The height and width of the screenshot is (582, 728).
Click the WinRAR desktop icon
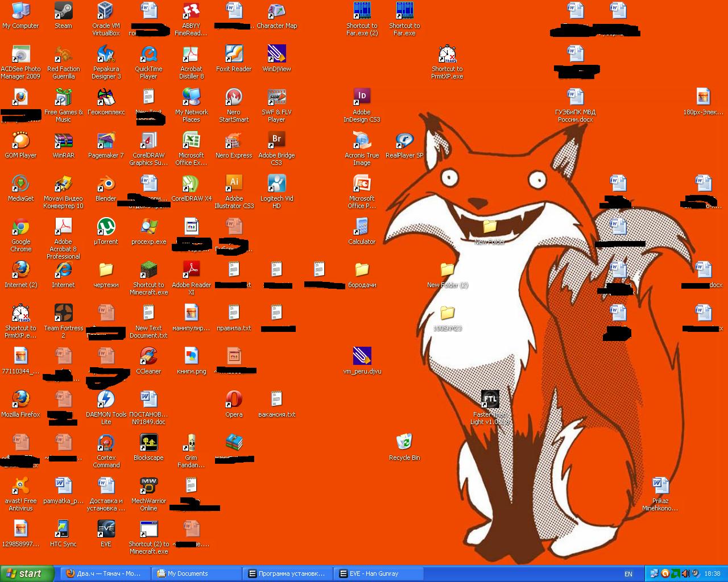(x=63, y=145)
